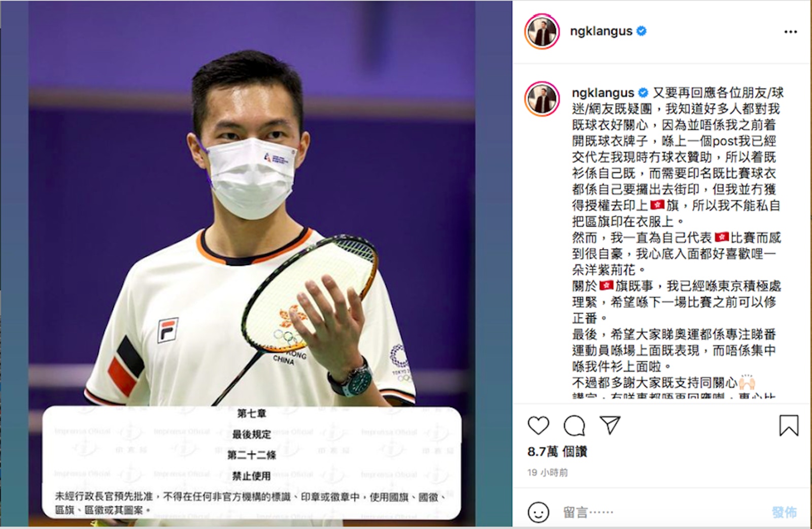Image resolution: width=812 pixels, height=529 pixels.
Task: Click profile avatar beside the caption
Action: tap(542, 98)
